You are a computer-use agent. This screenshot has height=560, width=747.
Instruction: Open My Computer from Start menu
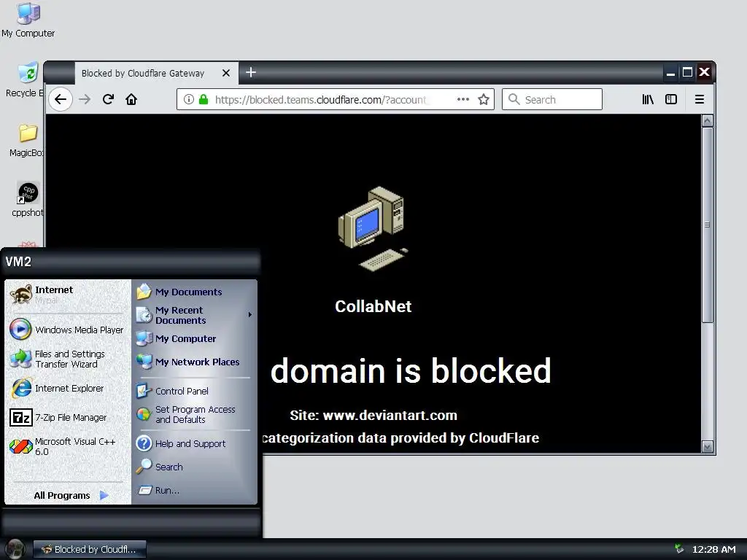(194, 338)
